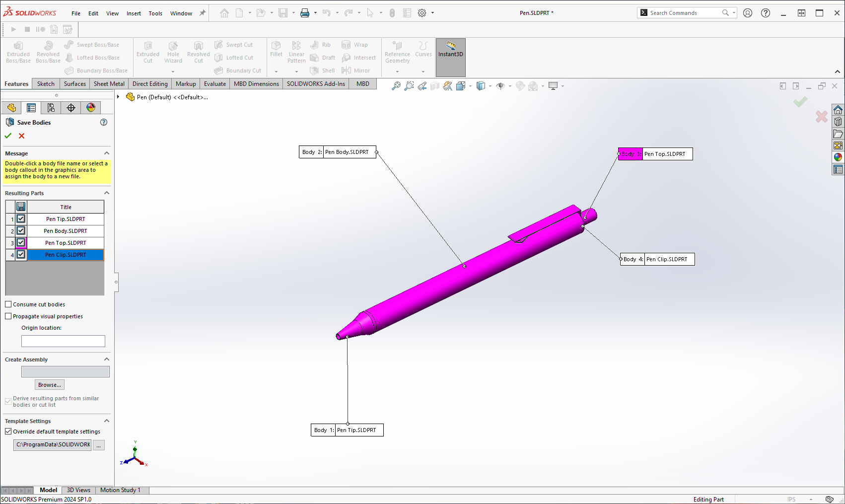The width and height of the screenshot is (845, 504).
Task: Select the Body 3 Pen Top.SLDPRT callout
Action: tap(655, 154)
